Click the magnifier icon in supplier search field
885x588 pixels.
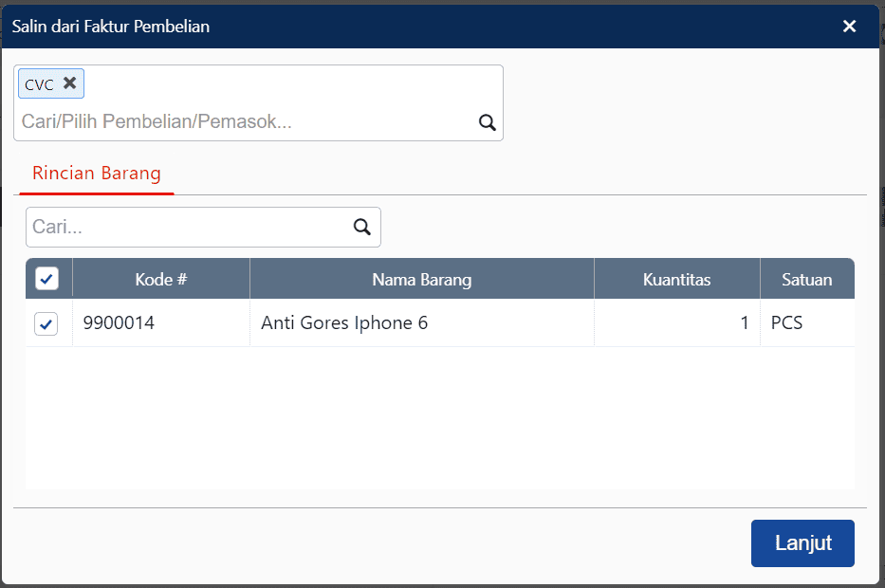pos(488,122)
